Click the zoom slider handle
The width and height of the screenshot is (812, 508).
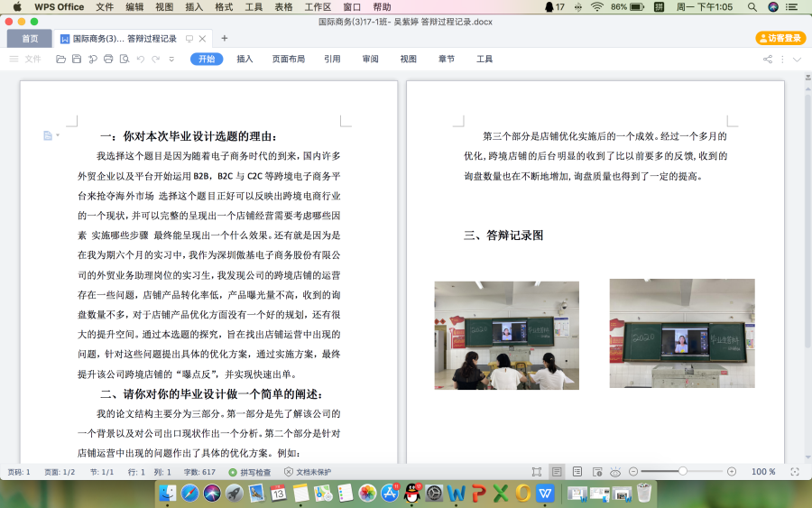pos(683,471)
